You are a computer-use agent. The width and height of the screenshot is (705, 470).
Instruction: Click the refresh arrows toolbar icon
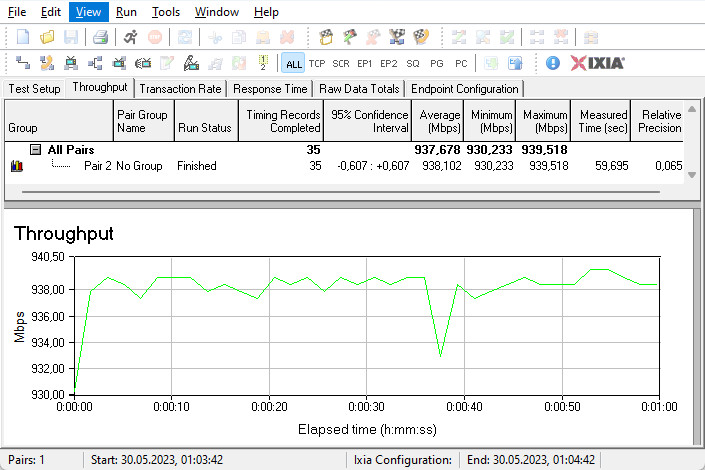(185, 37)
